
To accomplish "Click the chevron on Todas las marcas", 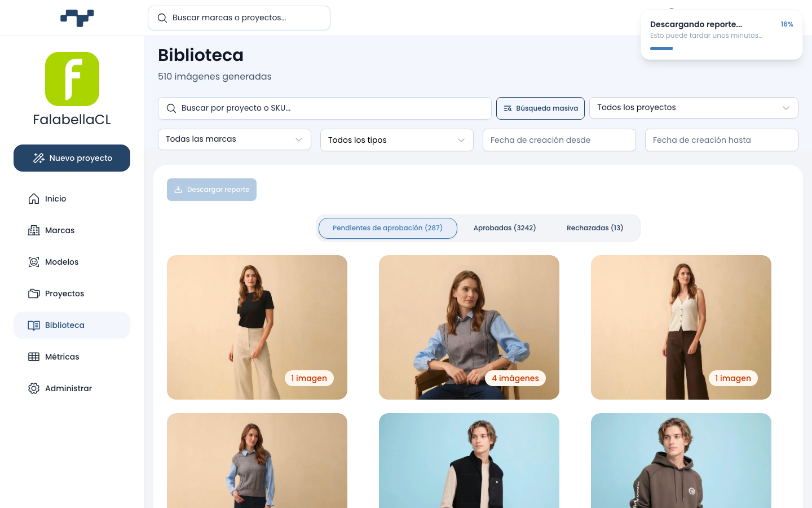I will (299, 139).
